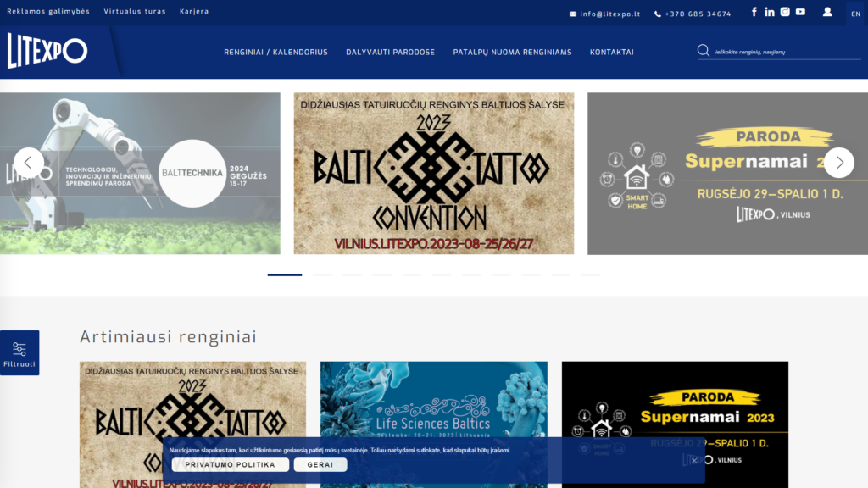
Task: Click the search magnifier icon
Action: click(x=704, y=51)
